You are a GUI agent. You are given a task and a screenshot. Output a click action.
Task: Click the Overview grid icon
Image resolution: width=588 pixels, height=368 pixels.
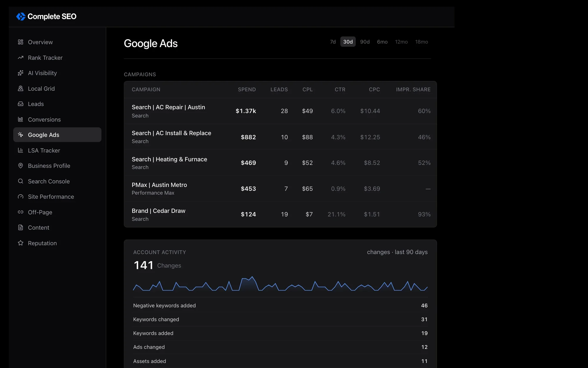(x=21, y=42)
